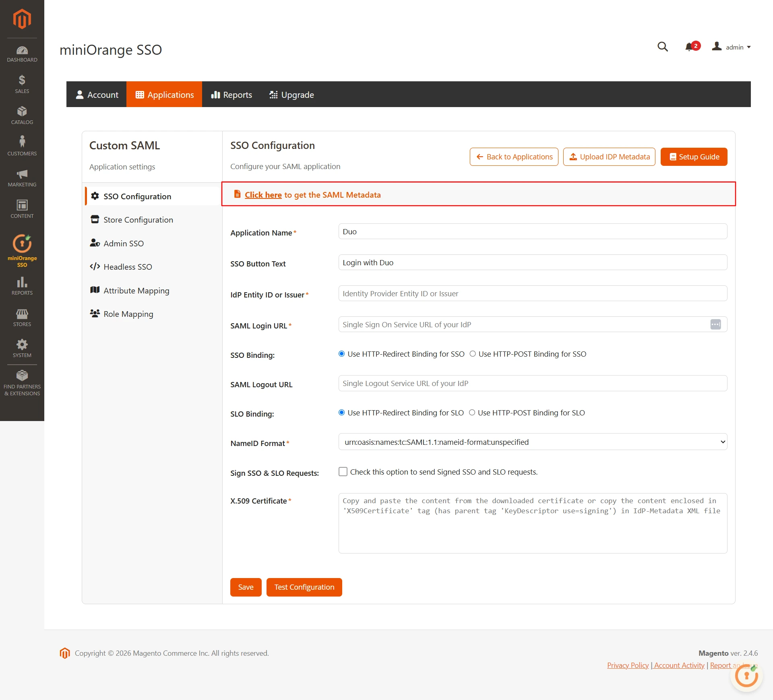
Task: Click the floating miniOrange help icon
Action: [x=746, y=677]
